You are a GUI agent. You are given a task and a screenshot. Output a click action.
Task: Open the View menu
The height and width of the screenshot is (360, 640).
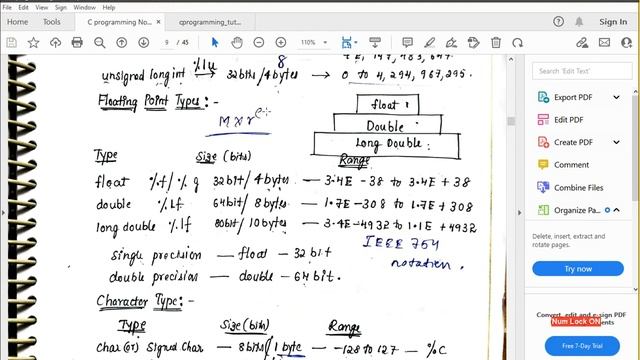(41, 7)
